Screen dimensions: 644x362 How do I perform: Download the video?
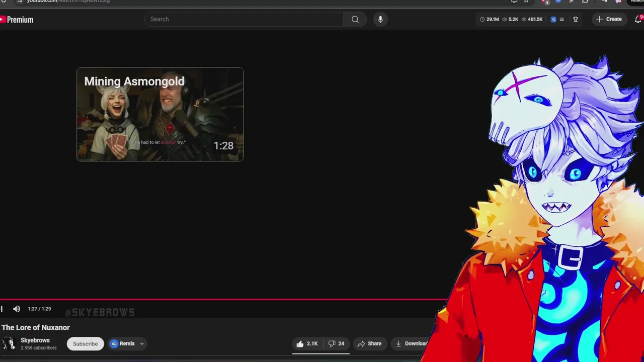[411, 344]
